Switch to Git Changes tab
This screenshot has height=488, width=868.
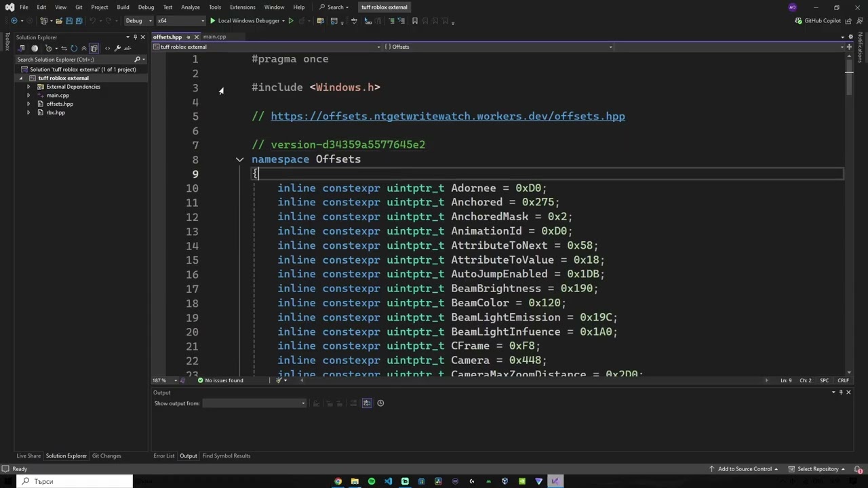[106, 456]
